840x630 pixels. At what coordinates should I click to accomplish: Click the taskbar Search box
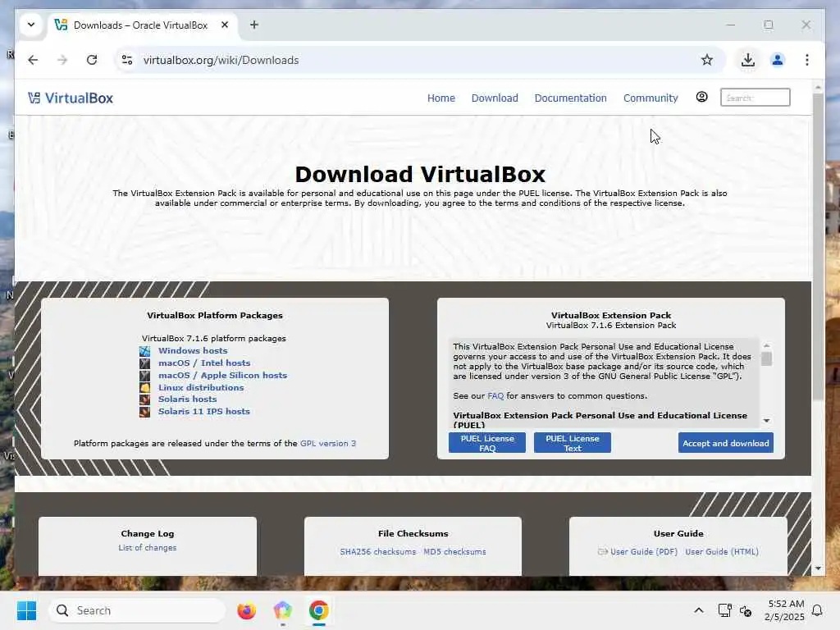[137, 610]
